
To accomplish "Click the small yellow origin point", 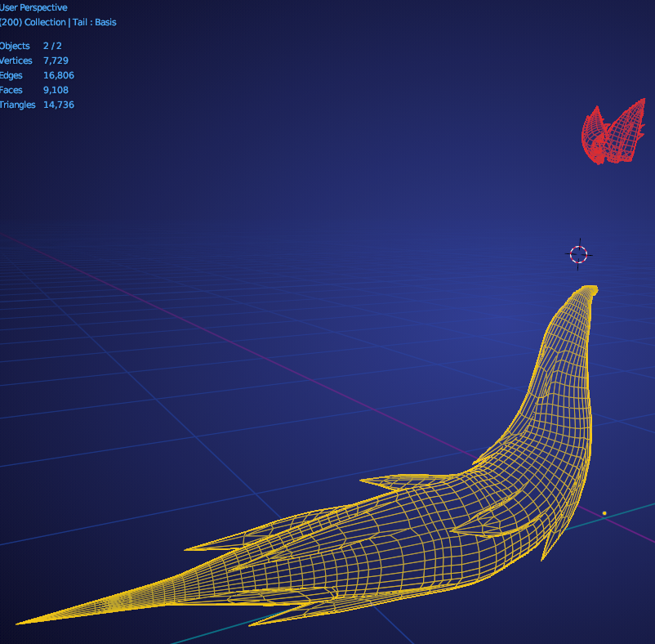I will pos(604,513).
